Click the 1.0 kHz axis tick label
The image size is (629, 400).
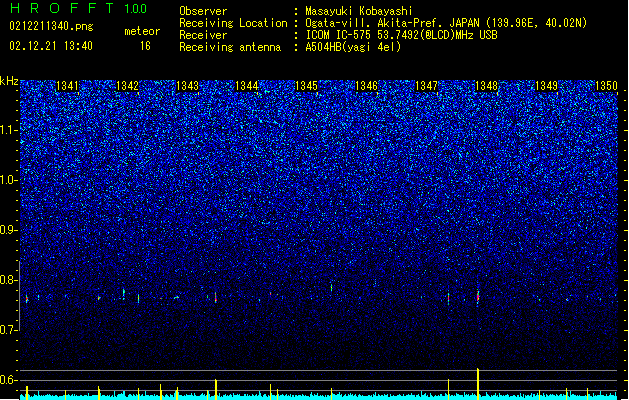coord(9,180)
